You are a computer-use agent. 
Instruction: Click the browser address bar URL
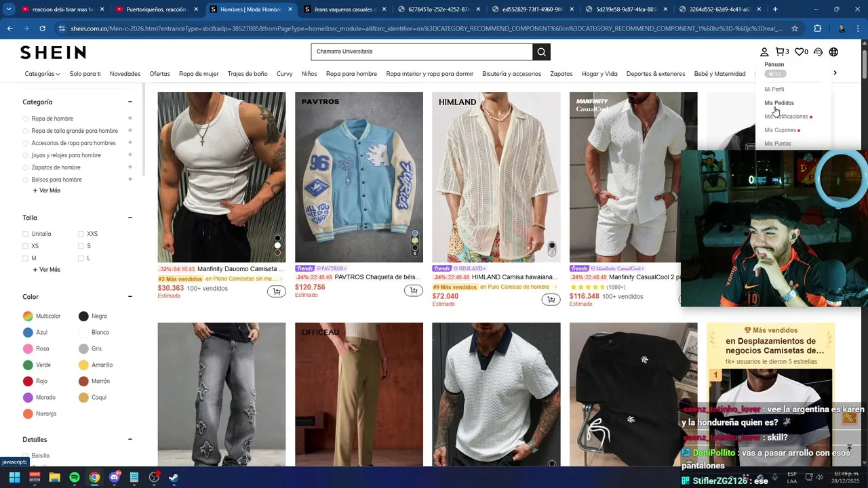pos(426,28)
